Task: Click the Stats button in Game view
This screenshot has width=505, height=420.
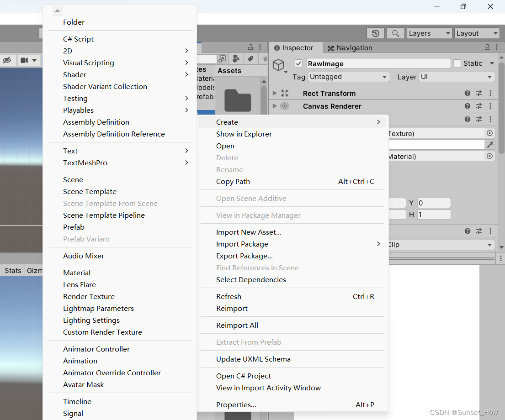Action: click(12, 270)
